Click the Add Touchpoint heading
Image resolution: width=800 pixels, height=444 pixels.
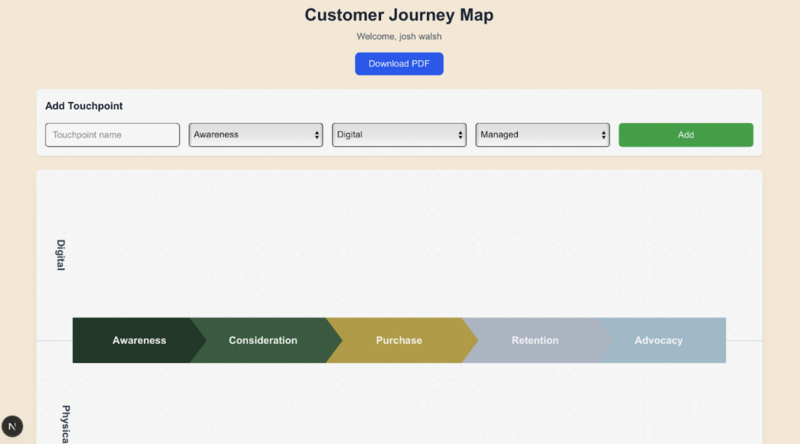click(84, 106)
